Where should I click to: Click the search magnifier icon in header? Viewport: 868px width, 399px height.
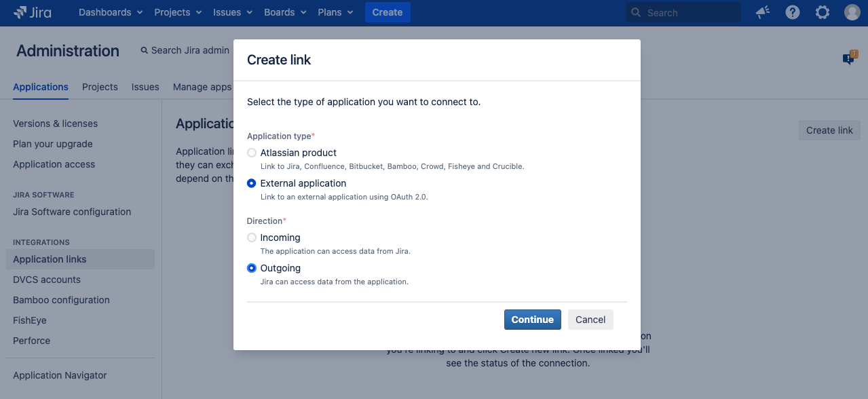pyautogui.click(x=636, y=12)
